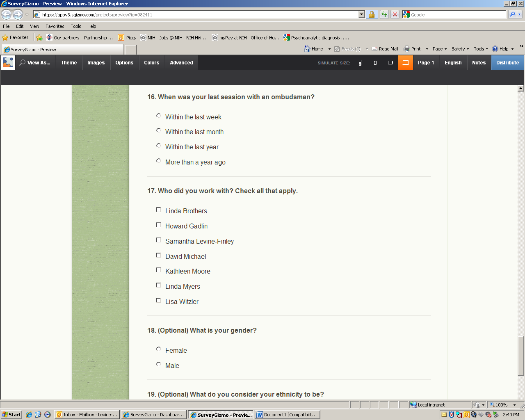This screenshot has width=525, height=420.
Task: Select the tablet simulate size icon
Action: click(390, 63)
